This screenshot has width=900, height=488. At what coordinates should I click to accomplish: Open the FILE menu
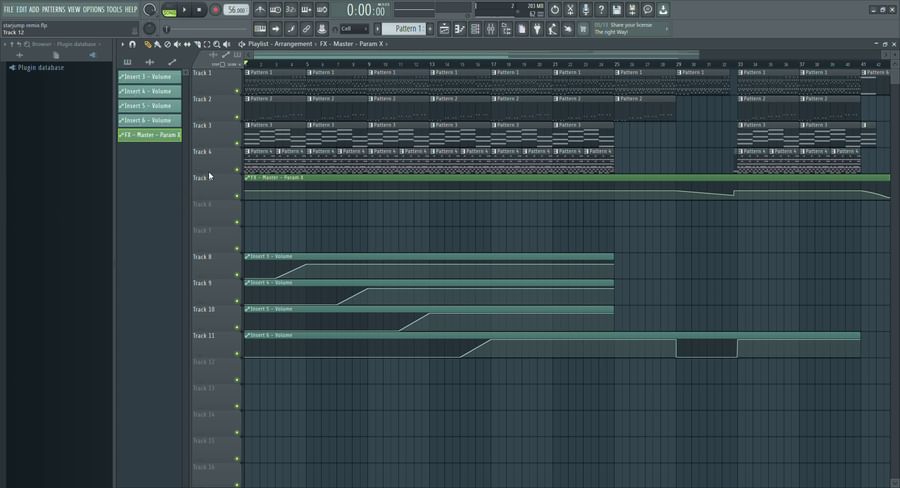(9, 9)
